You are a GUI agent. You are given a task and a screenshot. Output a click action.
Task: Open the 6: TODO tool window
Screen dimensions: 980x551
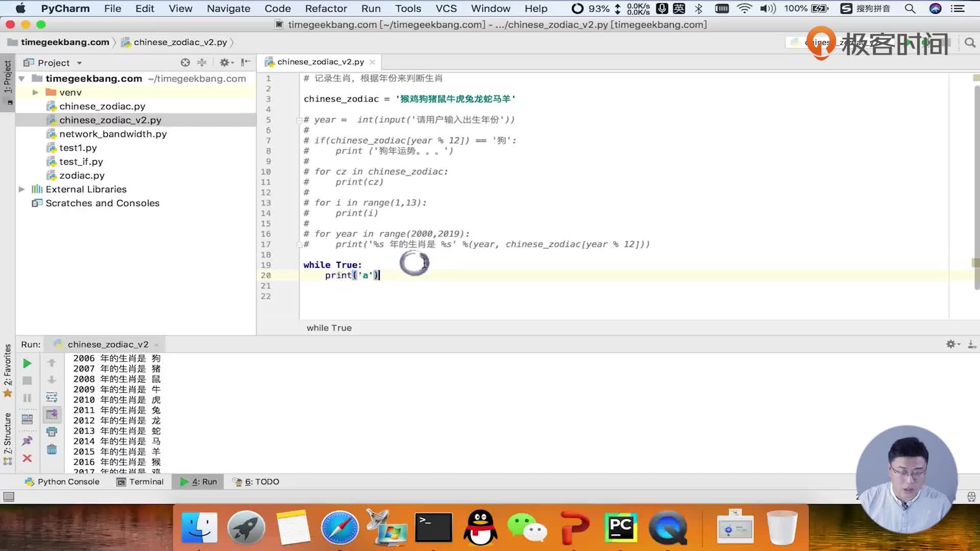pos(256,482)
